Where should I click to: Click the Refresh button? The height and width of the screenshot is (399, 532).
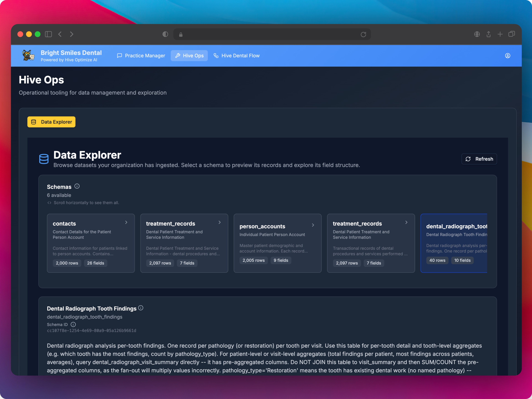point(479,159)
